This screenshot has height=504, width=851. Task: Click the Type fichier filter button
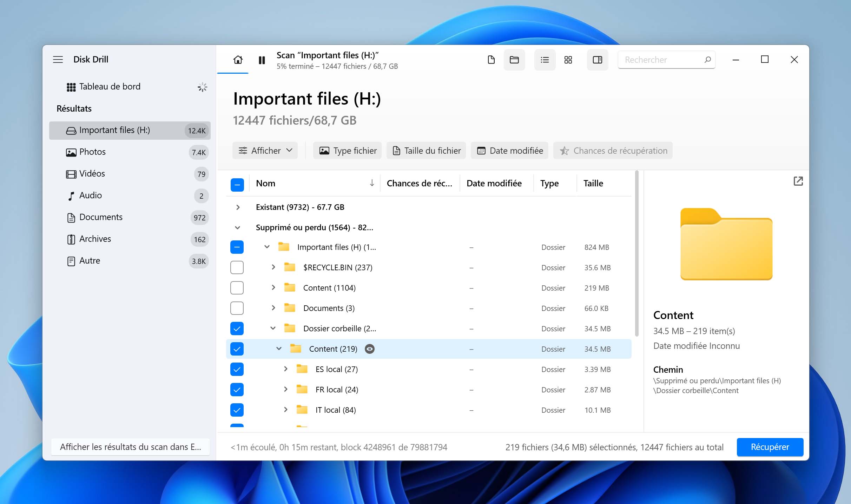pyautogui.click(x=348, y=151)
